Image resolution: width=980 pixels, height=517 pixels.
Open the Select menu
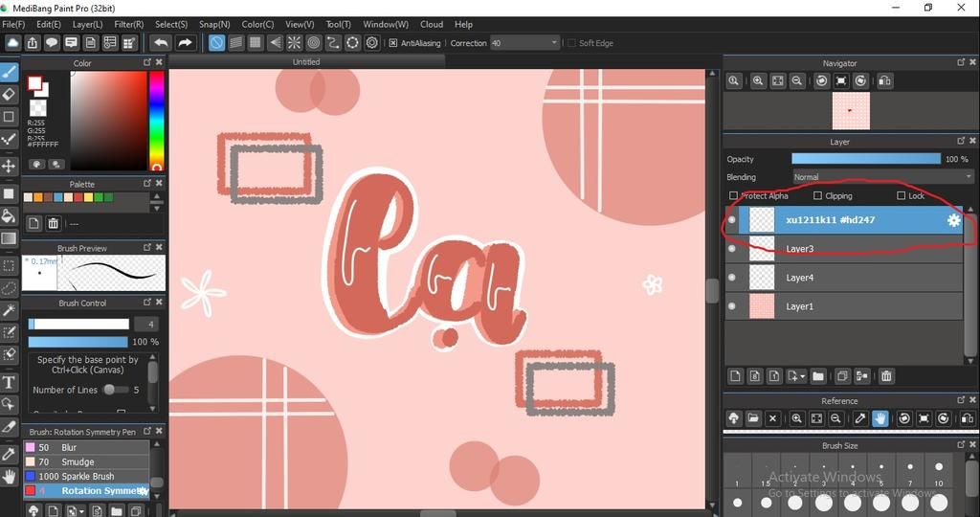click(171, 24)
